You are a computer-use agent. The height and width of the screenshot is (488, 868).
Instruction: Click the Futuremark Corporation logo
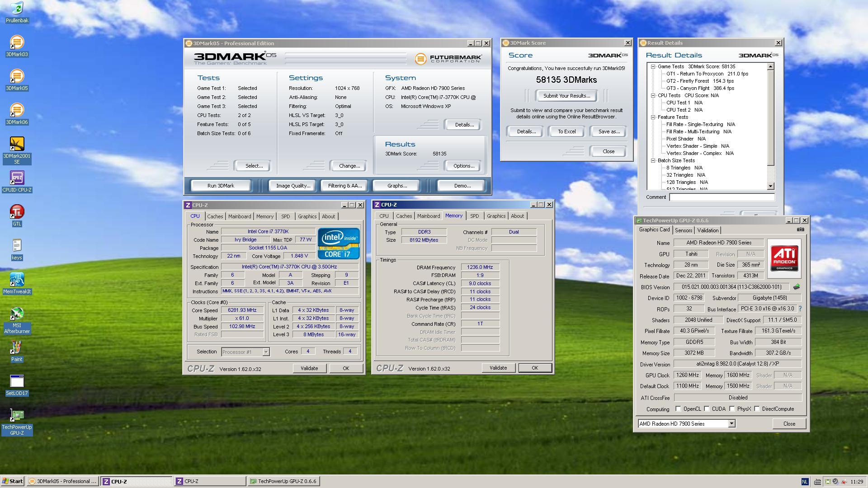[x=448, y=59]
